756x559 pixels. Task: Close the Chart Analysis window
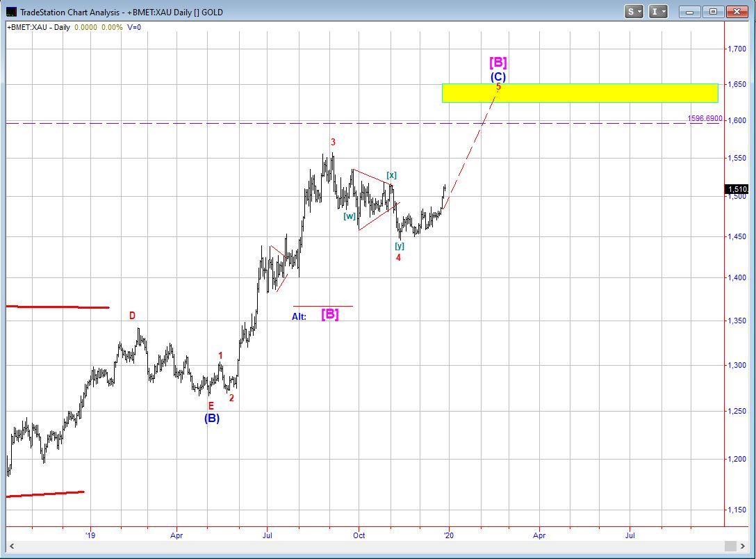click(x=737, y=11)
